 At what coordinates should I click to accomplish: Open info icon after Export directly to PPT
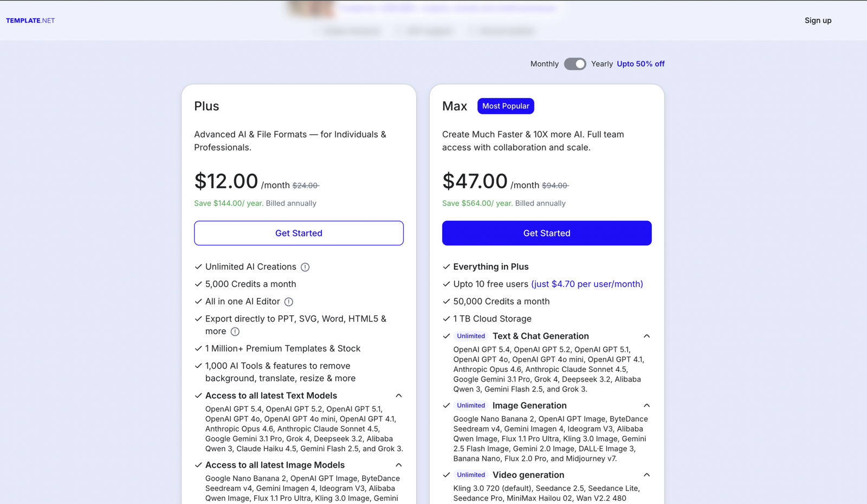tap(235, 331)
